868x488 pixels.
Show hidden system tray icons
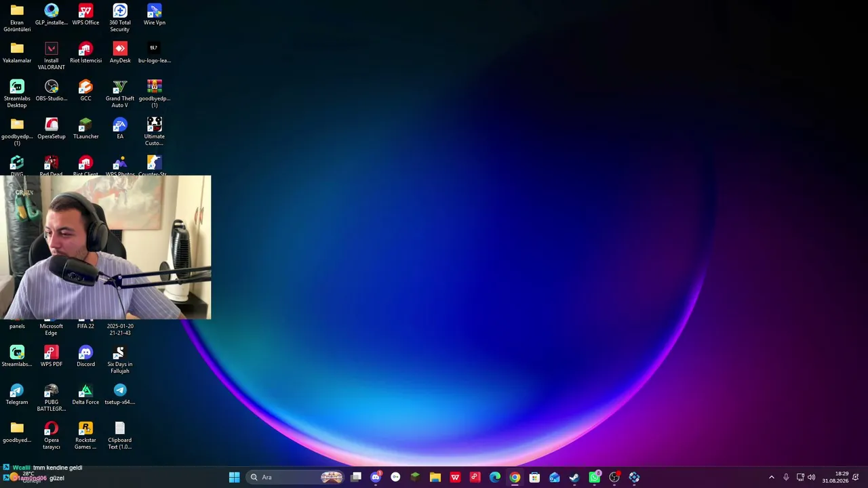771,477
